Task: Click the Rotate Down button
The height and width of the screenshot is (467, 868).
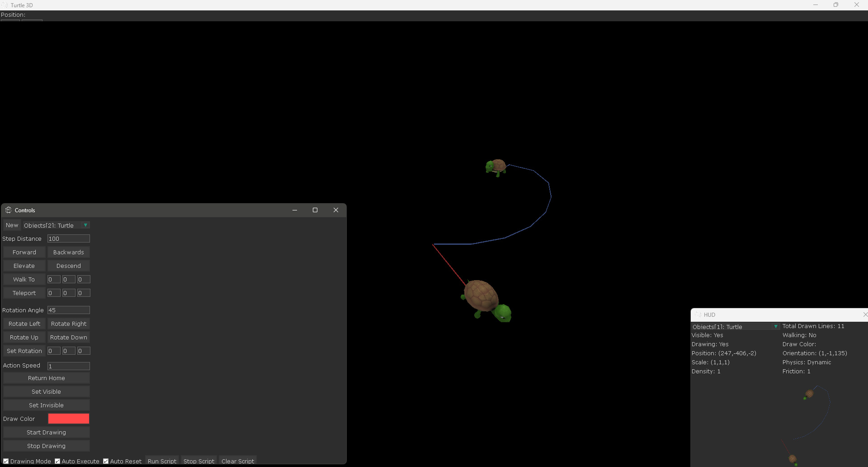Action: [69, 338]
